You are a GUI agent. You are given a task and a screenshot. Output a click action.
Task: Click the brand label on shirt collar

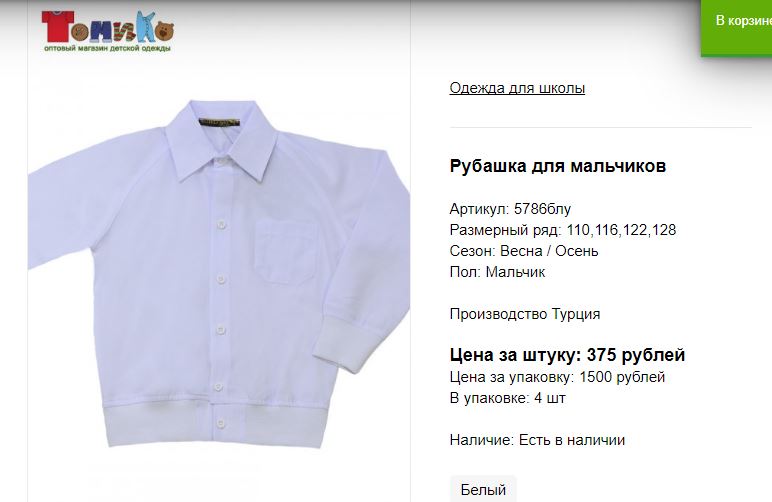[x=220, y=122]
